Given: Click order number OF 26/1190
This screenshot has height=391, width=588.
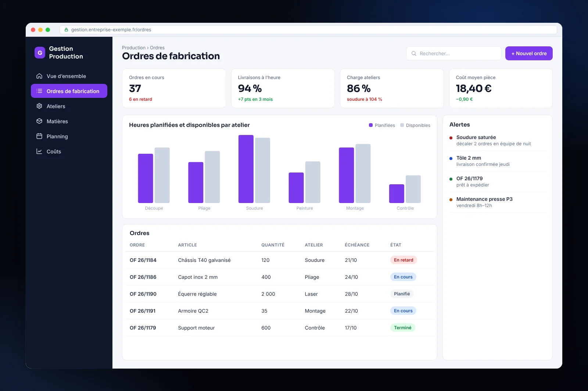Looking at the screenshot, I should pyautogui.click(x=143, y=294).
